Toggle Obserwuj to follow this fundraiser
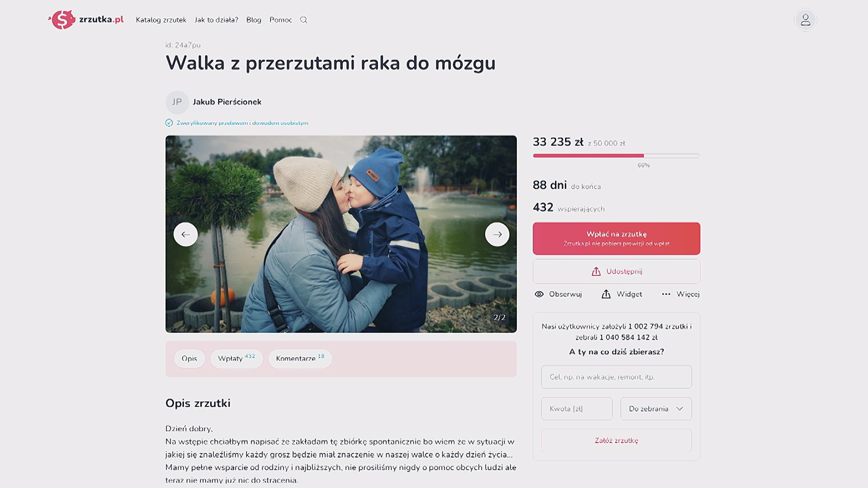Screen dimensions: 868x488 tap(558, 294)
